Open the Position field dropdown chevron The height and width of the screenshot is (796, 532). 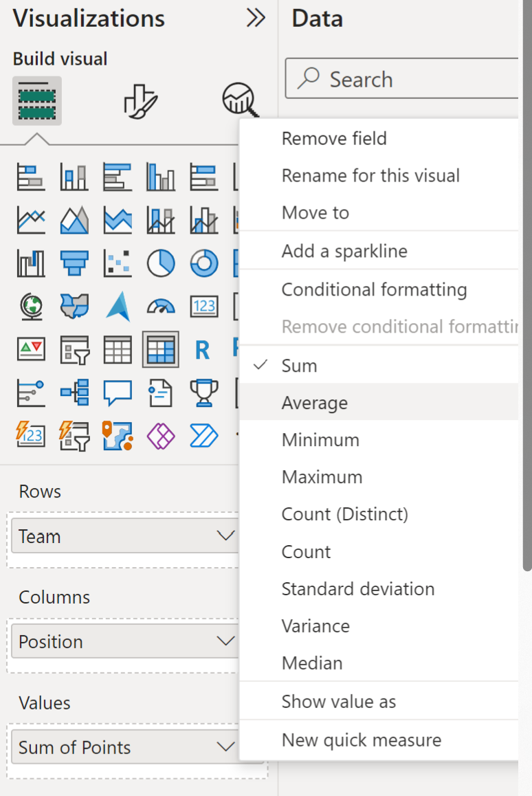pyautogui.click(x=225, y=641)
